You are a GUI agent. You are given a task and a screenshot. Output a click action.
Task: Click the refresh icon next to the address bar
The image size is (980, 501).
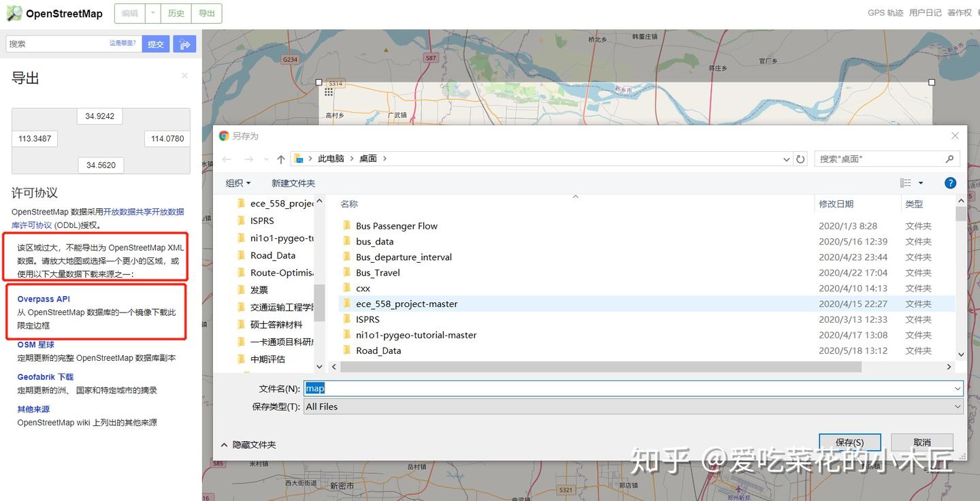pyautogui.click(x=800, y=158)
